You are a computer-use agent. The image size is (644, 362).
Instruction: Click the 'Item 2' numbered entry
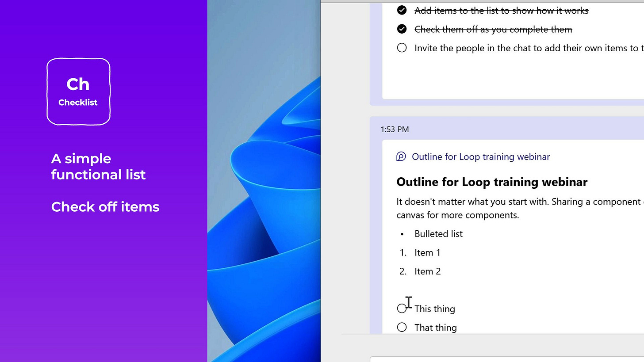(427, 271)
